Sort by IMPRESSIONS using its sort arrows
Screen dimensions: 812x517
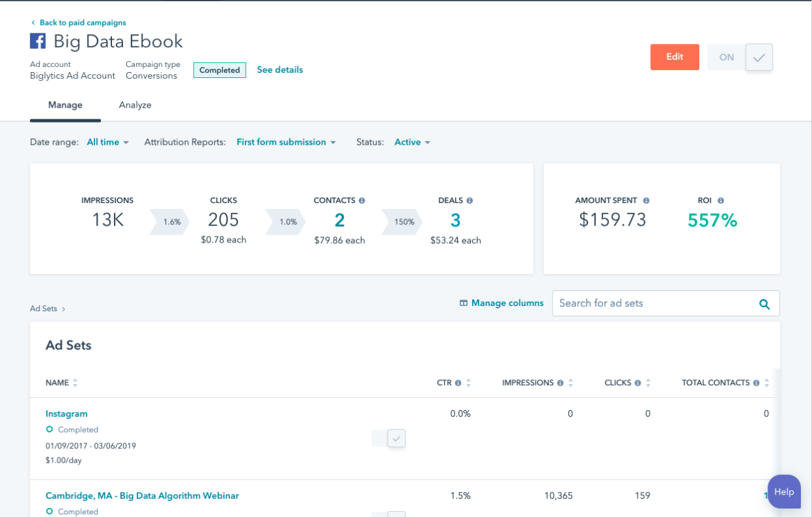(x=571, y=383)
